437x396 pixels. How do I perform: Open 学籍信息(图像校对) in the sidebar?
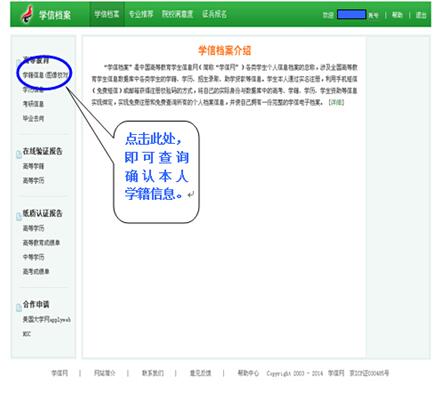tap(45, 75)
